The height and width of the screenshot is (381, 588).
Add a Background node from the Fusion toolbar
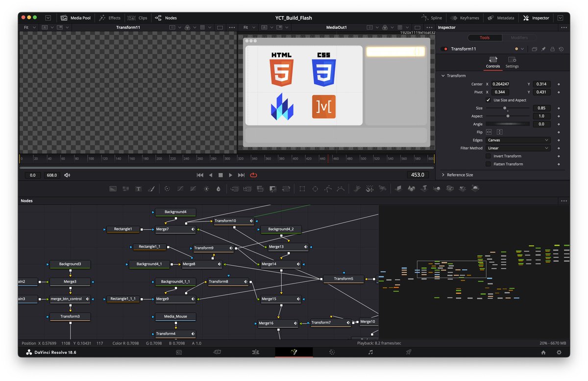click(113, 188)
